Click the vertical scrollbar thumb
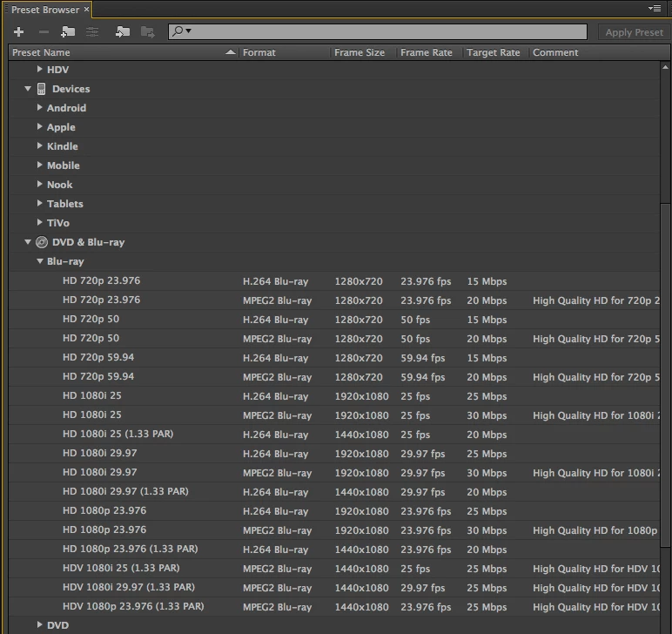The width and height of the screenshot is (672, 634). point(665,375)
